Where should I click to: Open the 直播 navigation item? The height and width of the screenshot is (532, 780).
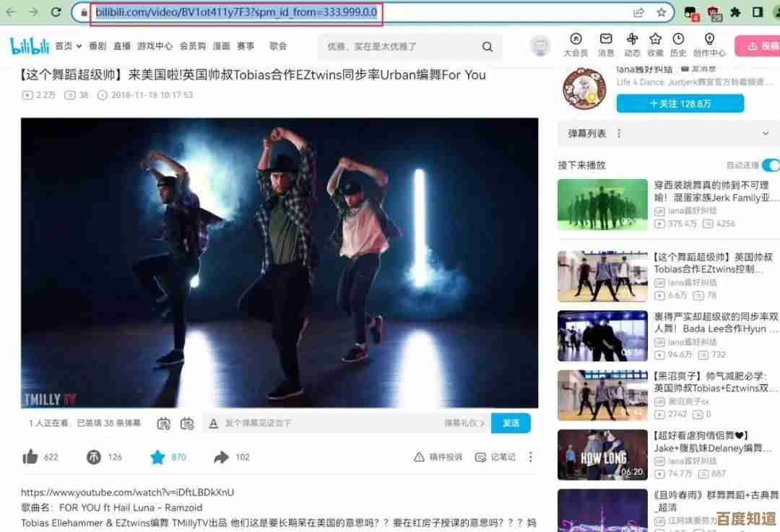point(122,46)
